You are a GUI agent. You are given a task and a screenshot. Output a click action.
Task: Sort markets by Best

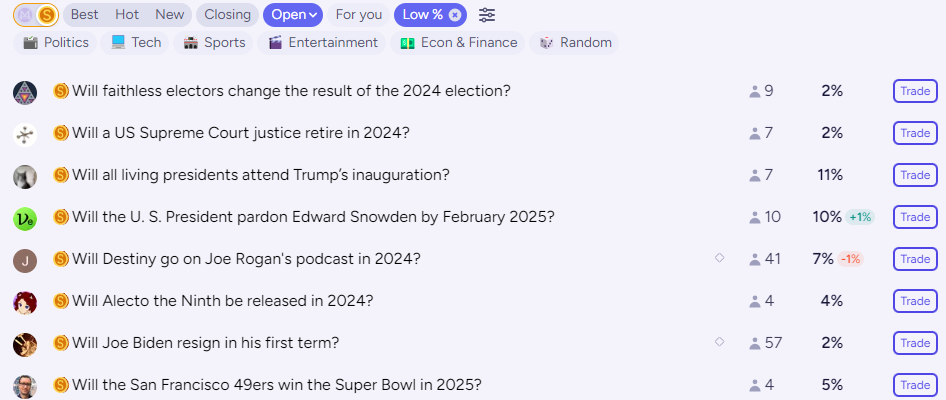click(84, 15)
